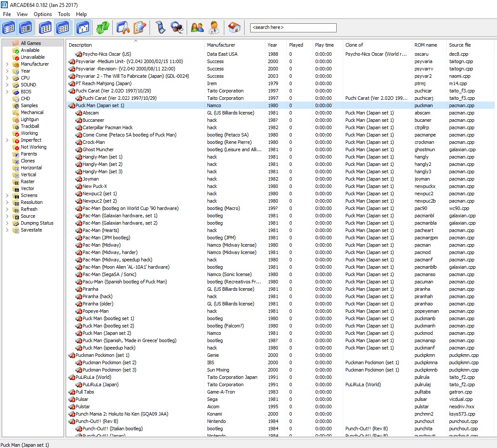Select the Horizontal folder icon
The height and width of the screenshot is (448, 497).
click(16, 168)
